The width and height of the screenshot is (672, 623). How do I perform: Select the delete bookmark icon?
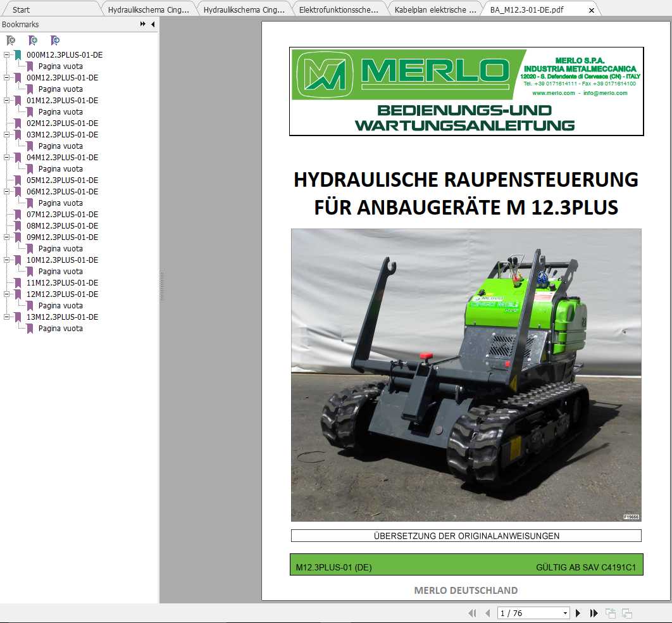click(x=11, y=40)
